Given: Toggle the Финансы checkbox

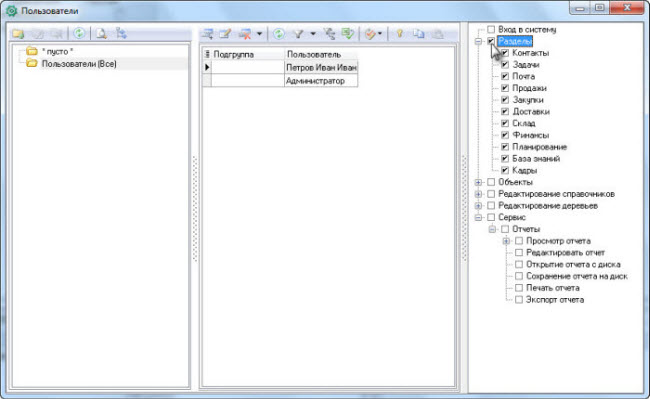Looking at the screenshot, I should point(505,135).
